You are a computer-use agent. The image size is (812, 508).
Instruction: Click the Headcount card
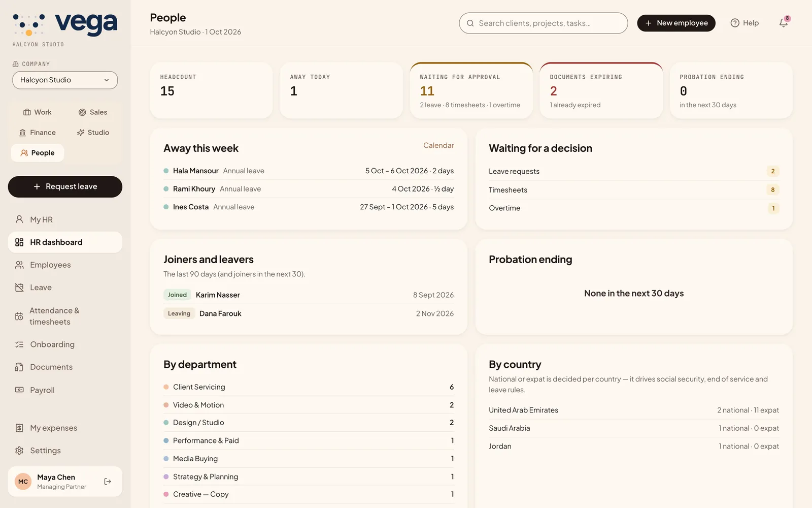pos(211,90)
